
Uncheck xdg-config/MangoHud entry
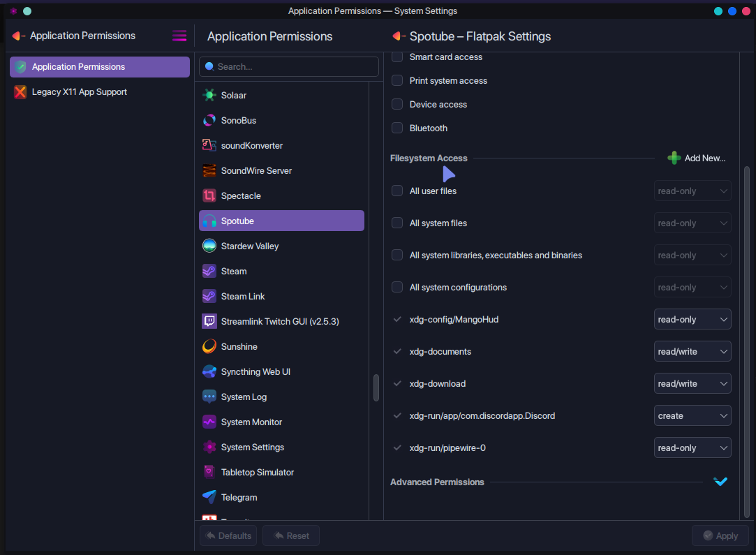(x=397, y=319)
